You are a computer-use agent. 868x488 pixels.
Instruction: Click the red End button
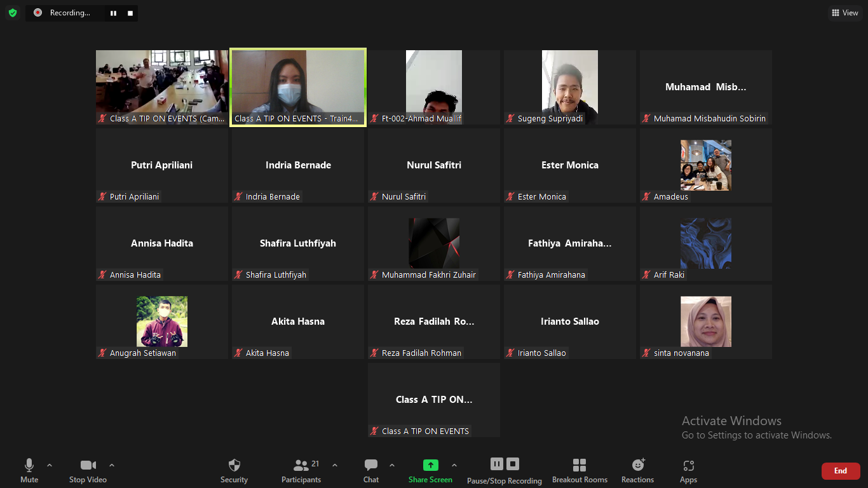click(840, 471)
